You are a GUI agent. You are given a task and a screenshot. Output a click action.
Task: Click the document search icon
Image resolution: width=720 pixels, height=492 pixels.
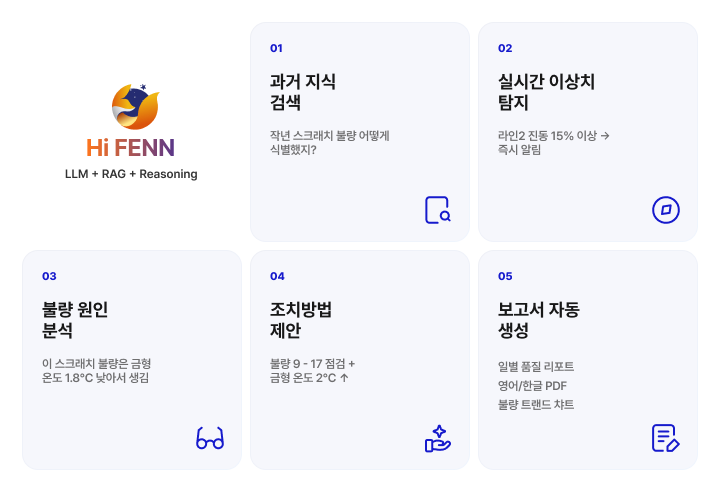coord(438,210)
